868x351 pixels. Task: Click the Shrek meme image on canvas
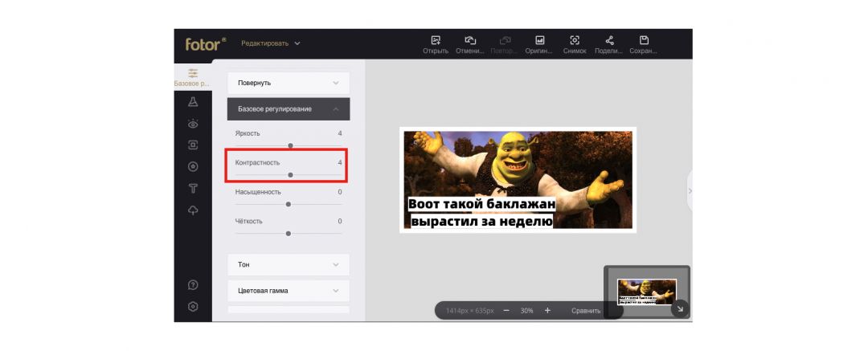coord(518,180)
